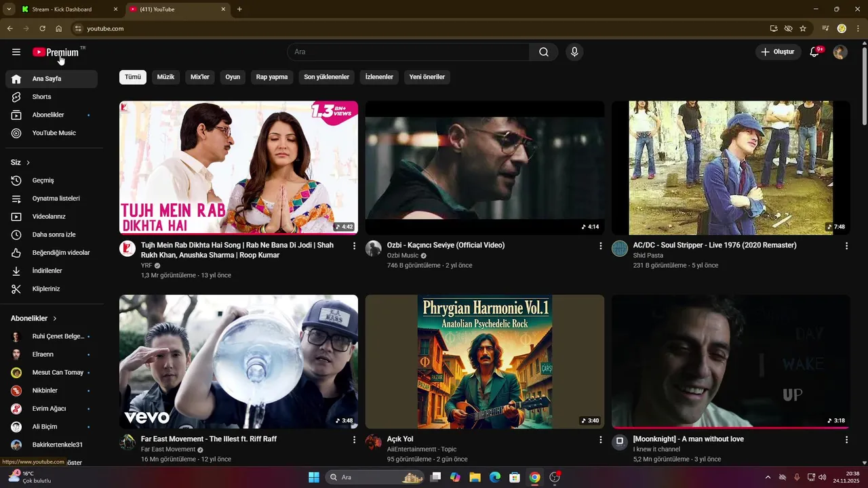
Task: Open options menu for Ozbi Kaçıncı Seviye
Action: point(600,246)
